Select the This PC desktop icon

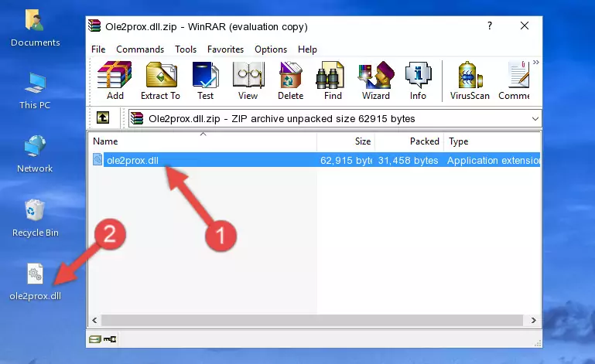(x=35, y=91)
